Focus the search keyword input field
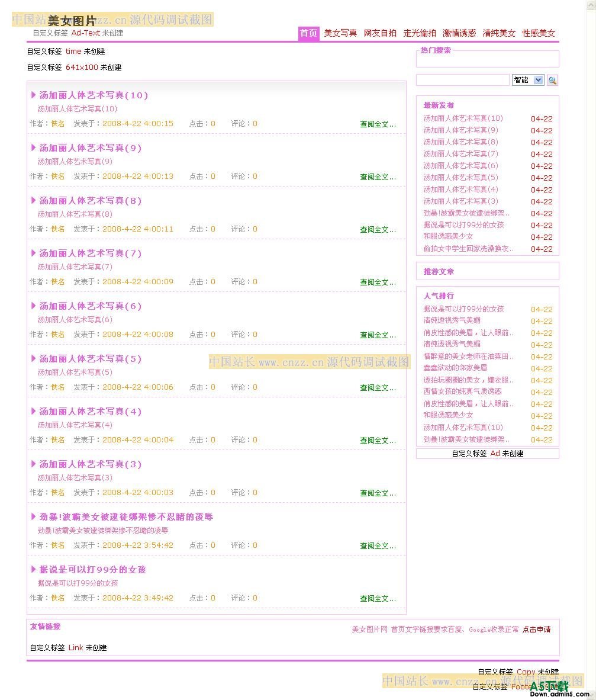Viewport: 596px width, 700px height. [x=463, y=80]
